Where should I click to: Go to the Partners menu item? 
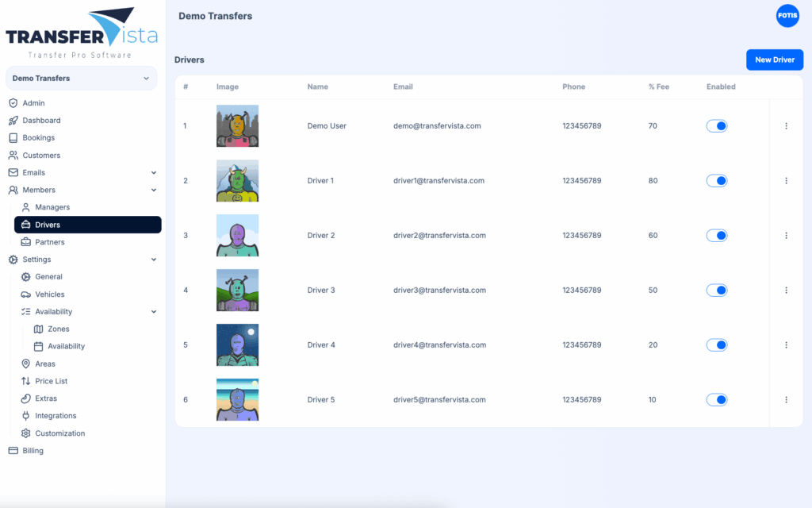tap(50, 242)
